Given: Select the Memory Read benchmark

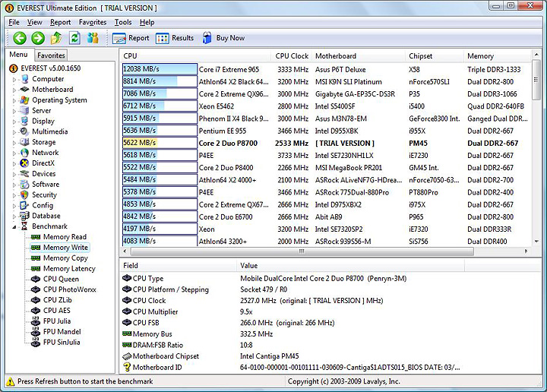Looking at the screenshot, I should [65, 237].
